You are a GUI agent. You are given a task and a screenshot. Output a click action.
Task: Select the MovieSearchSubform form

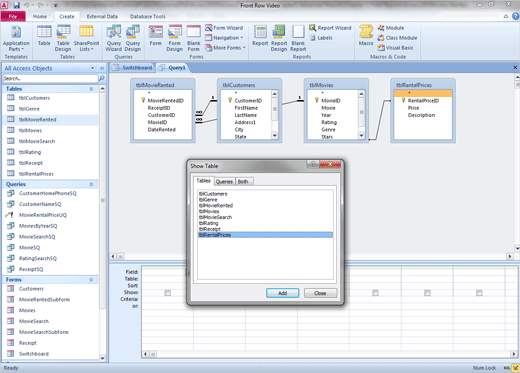click(51, 332)
